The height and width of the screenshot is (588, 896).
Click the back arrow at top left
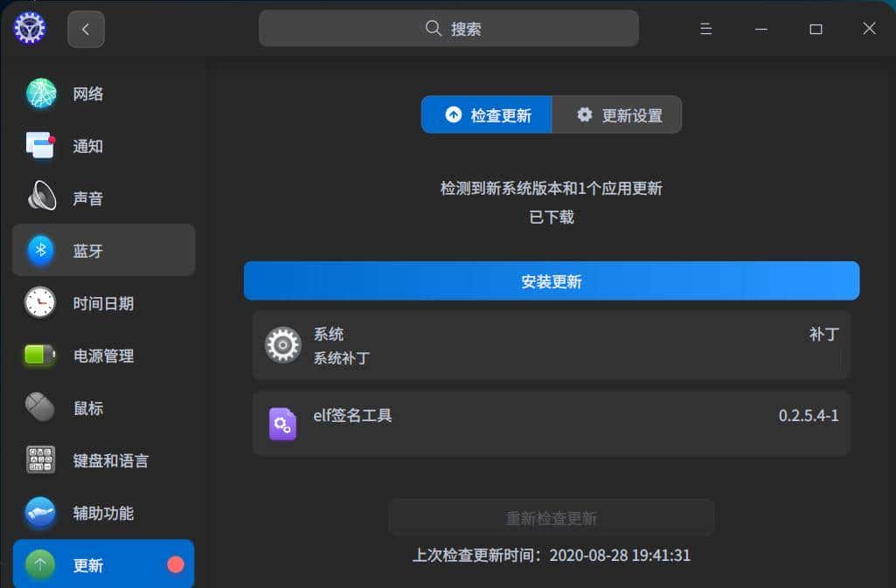(86, 28)
